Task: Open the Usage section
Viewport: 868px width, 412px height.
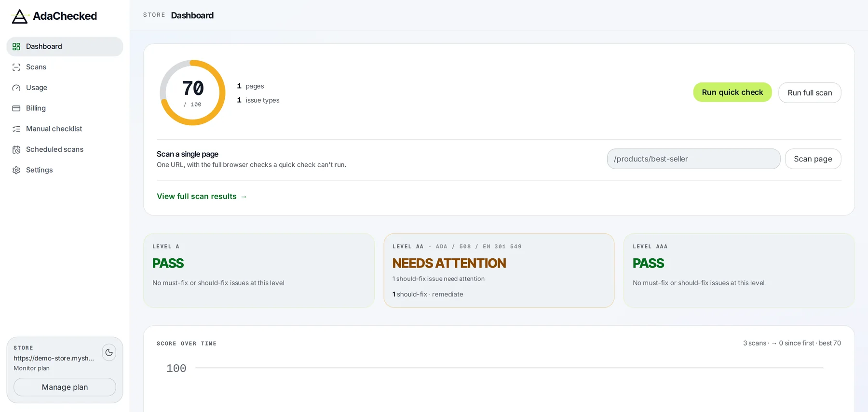Action: click(x=65, y=88)
